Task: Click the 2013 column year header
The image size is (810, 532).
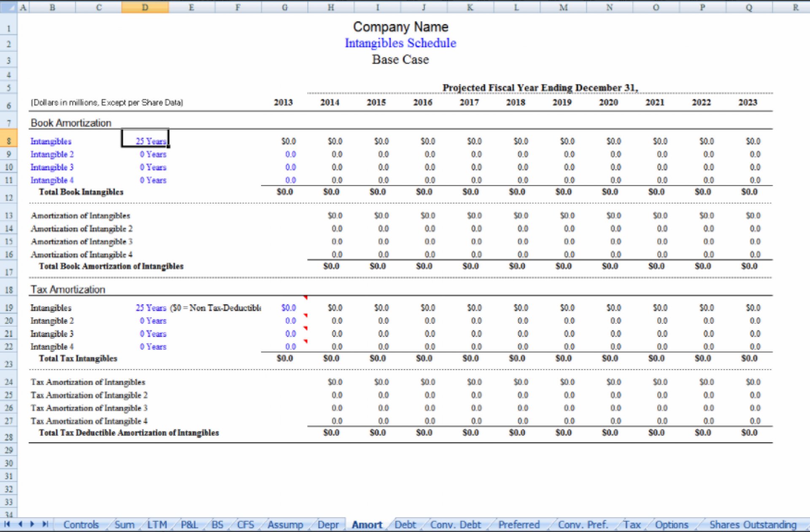Action: click(x=283, y=102)
